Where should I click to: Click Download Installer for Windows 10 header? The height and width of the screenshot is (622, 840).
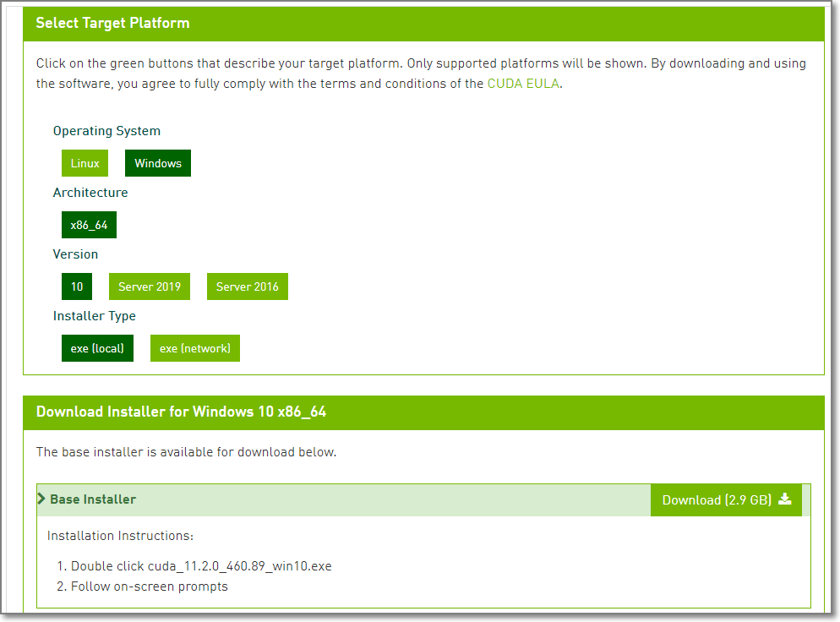click(x=423, y=412)
